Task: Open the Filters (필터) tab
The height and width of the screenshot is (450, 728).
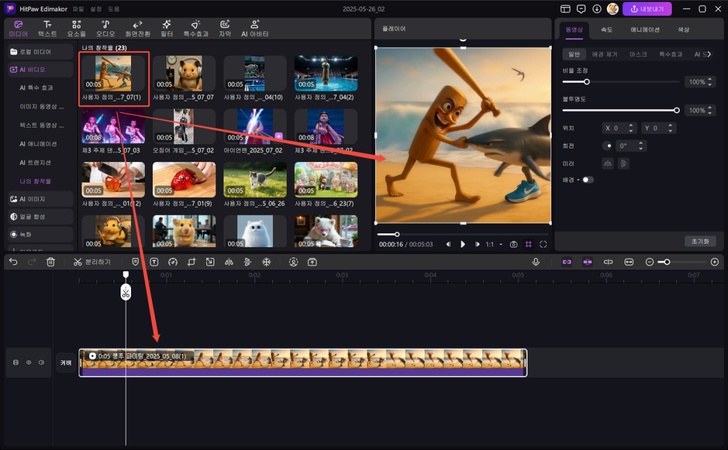Action: (167, 28)
